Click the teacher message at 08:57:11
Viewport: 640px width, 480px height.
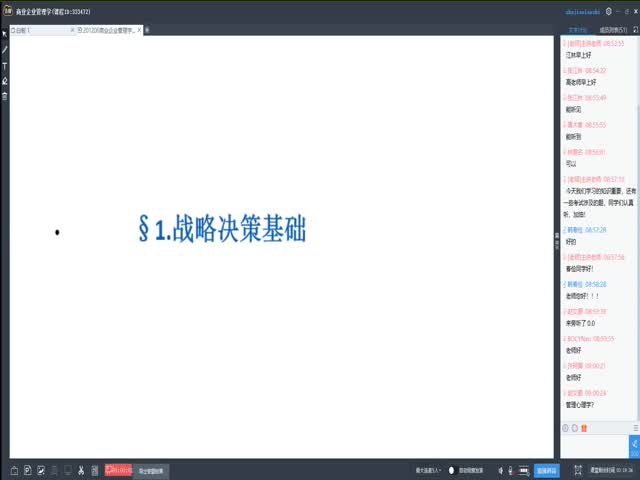[599, 202]
